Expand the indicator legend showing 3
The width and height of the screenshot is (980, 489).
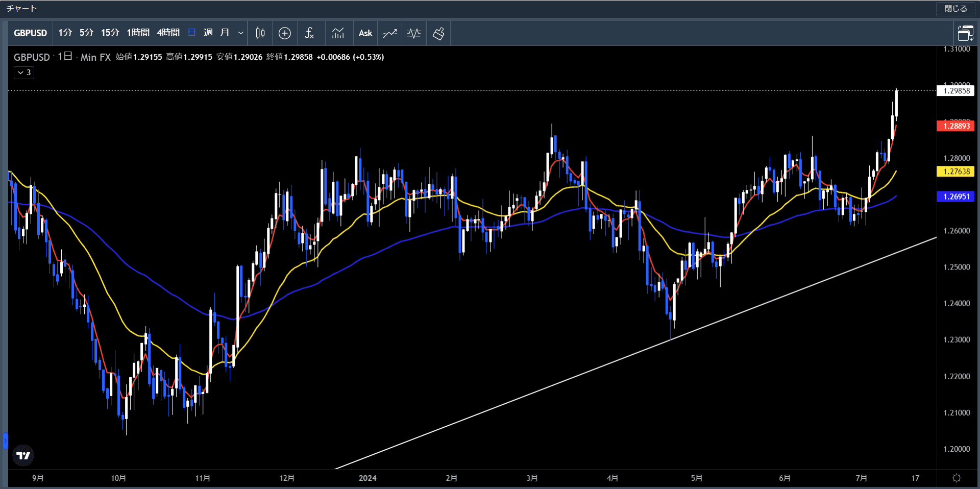24,72
